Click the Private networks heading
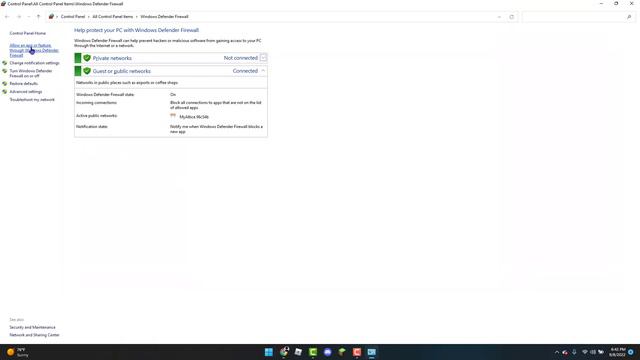Image resolution: width=640 pixels, height=360 pixels. 112,58
